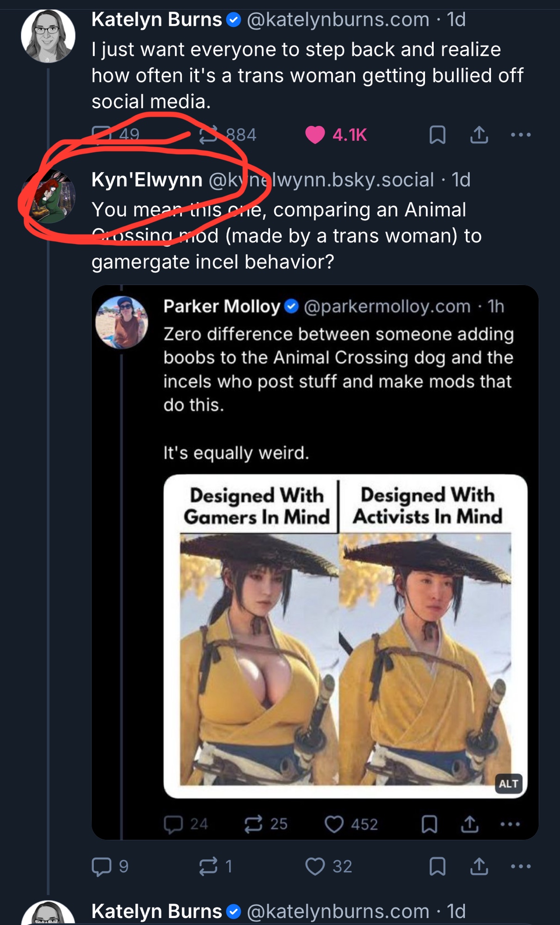
Task: Share Kyn'Elwynn's reply post
Action: click(x=479, y=866)
